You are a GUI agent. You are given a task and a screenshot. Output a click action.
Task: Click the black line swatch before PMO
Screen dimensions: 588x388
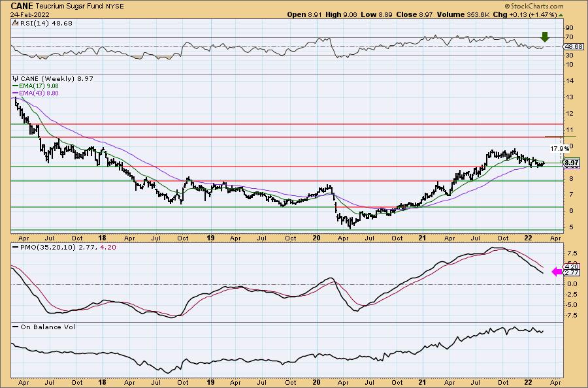click(16, 248)
